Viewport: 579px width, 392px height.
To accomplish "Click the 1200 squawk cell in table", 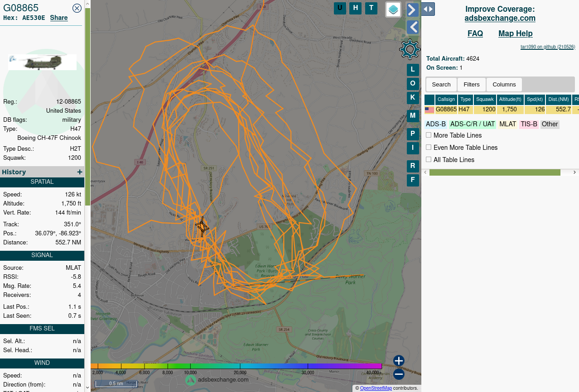I will click(x=485, y=110).
